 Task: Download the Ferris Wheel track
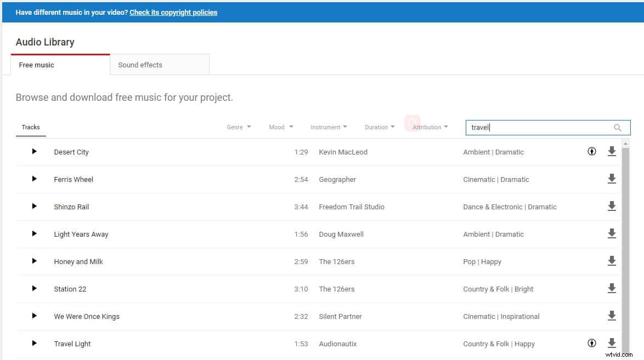tap(612, 179)
